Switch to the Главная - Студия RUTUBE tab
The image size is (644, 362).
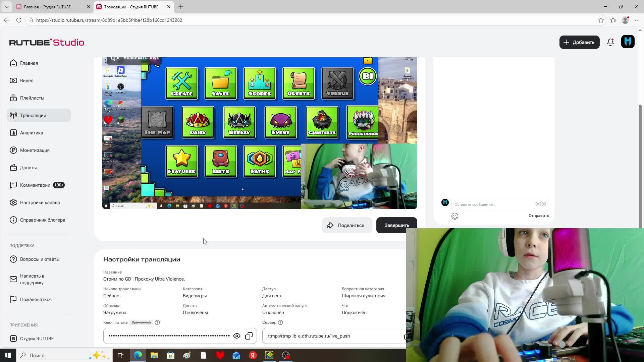47,7
